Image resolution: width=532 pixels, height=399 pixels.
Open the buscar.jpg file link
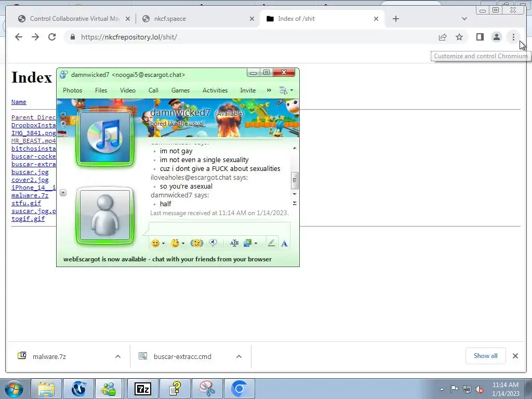30,172
